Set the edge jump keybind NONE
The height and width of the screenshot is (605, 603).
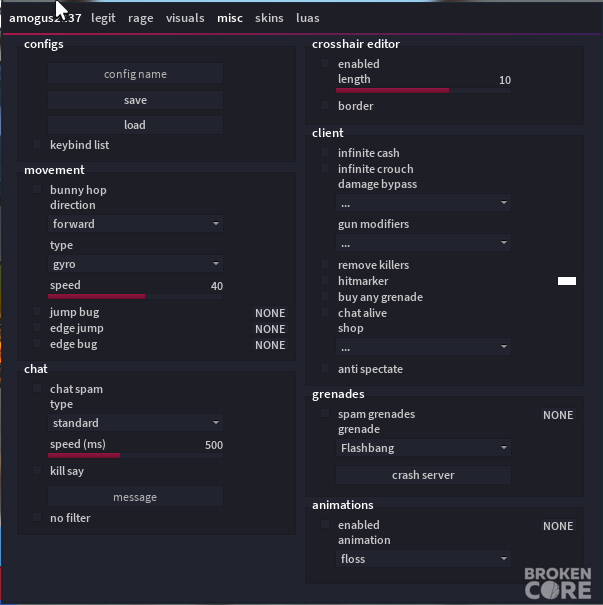pos(270,329)
